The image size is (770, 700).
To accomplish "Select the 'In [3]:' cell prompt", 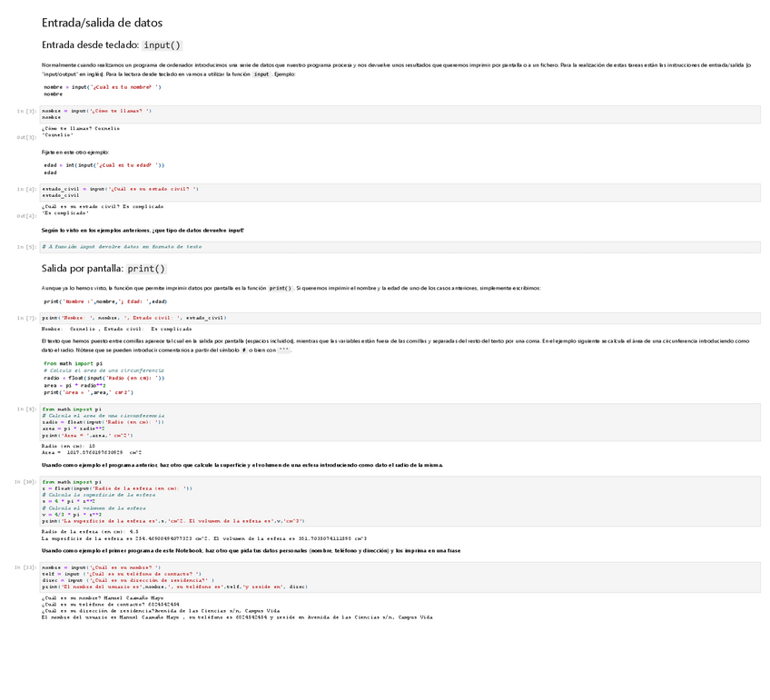I will pyautogui.click(x=26, y=112).
